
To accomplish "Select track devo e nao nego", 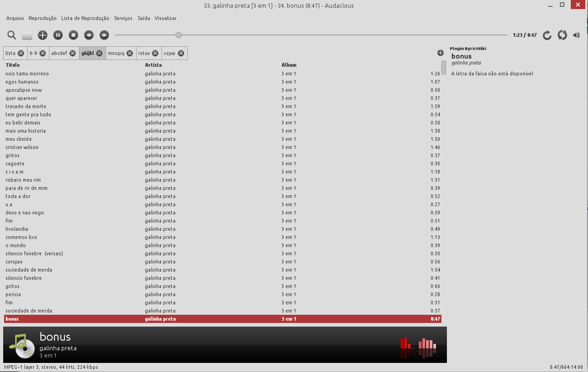I will point(222,213).
